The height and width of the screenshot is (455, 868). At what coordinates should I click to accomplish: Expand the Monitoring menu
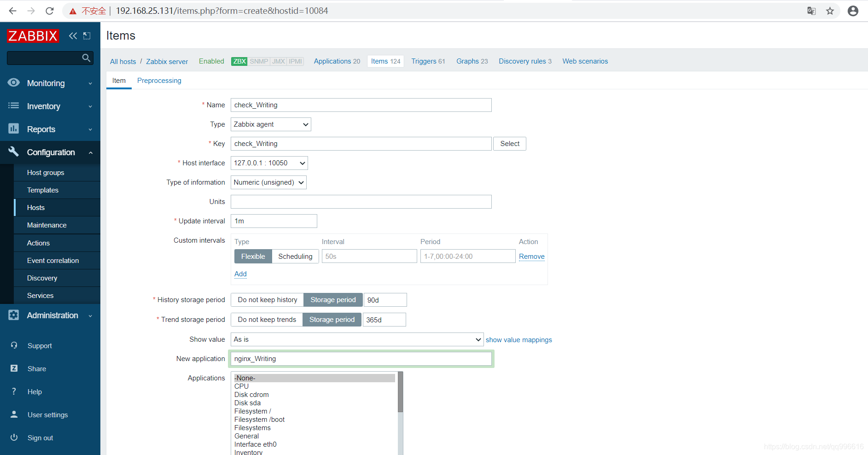click(50, 83)
